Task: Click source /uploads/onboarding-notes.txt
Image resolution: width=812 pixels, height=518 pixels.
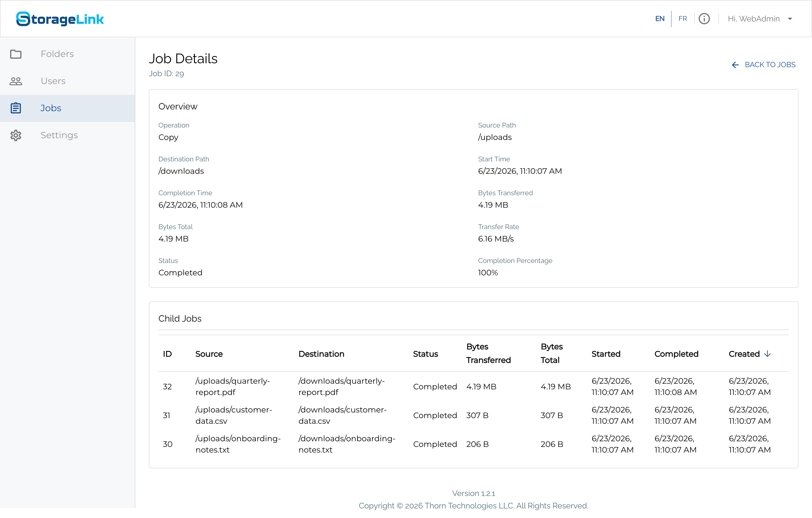Action: pos(238,444)
